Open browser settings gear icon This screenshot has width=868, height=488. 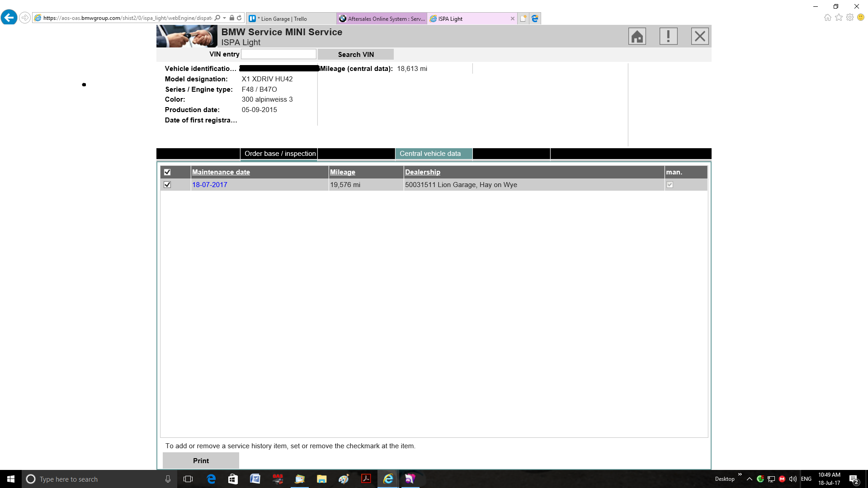click(x=850, y=17)
